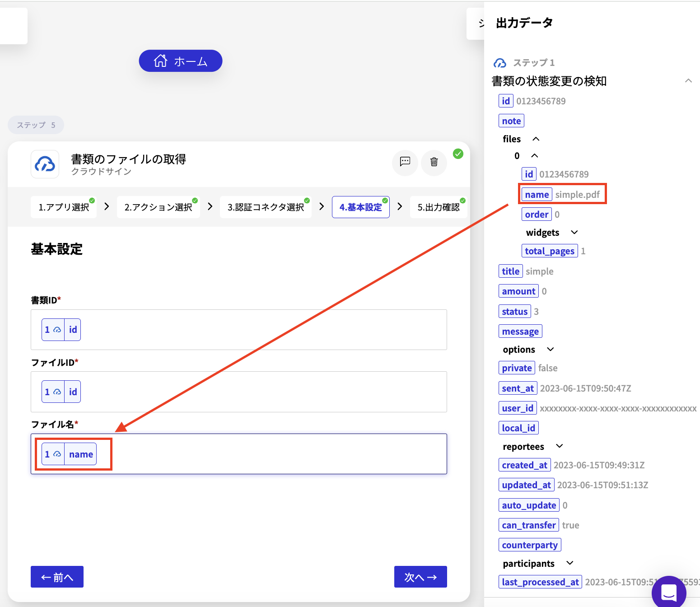Image resolution: width=700 pixels, height=607 pixels.
Task: Click the order output tag
Action: coord(537,215)
